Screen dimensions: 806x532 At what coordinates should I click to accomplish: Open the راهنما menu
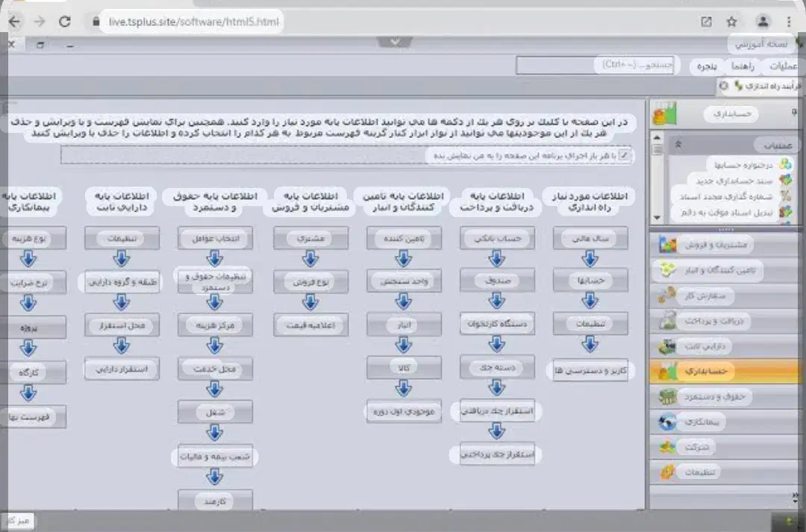pyautogui.click(x=743, y=66)
